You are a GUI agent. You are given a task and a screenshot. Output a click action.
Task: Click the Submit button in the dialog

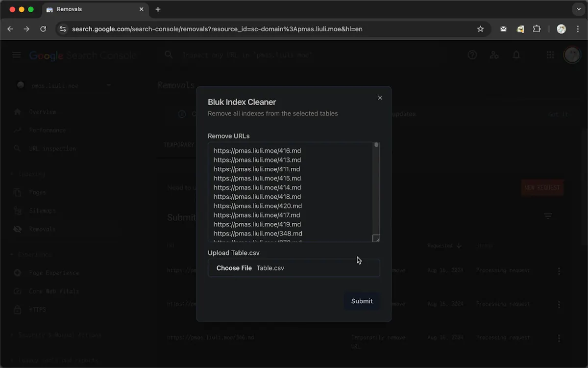point(362,301)
